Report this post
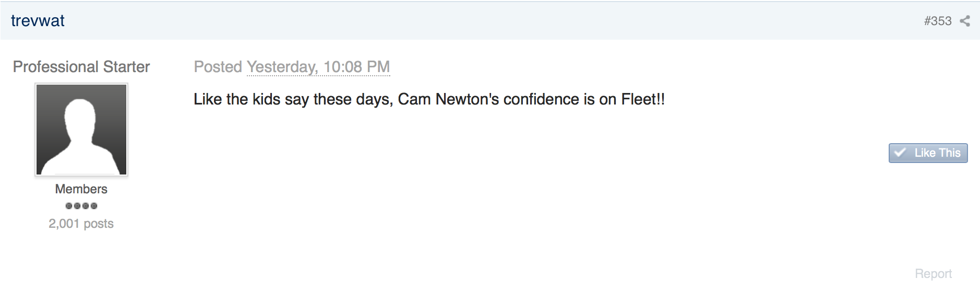The width and height of the screenshot is (980, 302). pyautogui.click(x=933, y=274)
